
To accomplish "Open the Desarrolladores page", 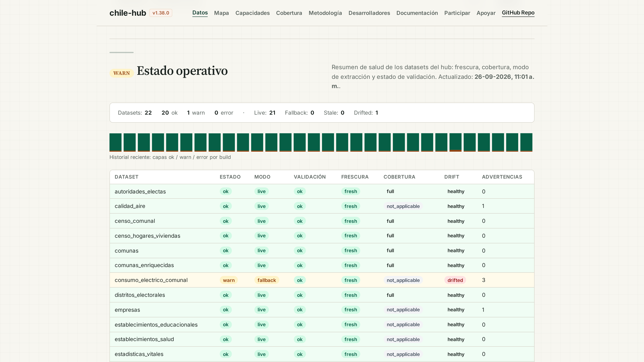I will click(369, 13).
